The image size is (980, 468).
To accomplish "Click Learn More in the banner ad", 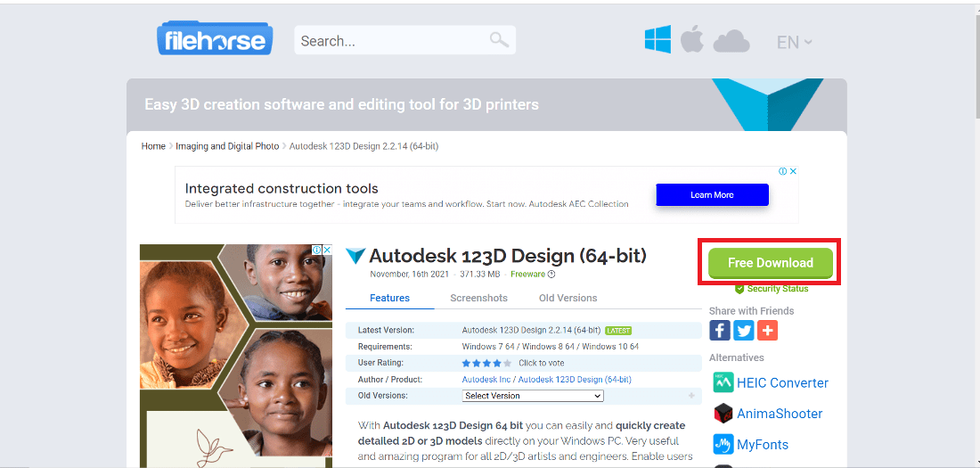I will 712,194.
